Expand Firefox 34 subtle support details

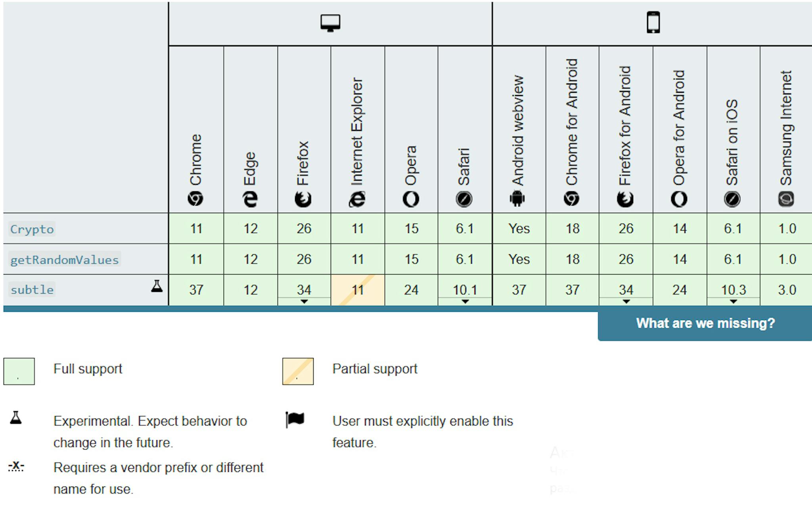coord(304,301)
